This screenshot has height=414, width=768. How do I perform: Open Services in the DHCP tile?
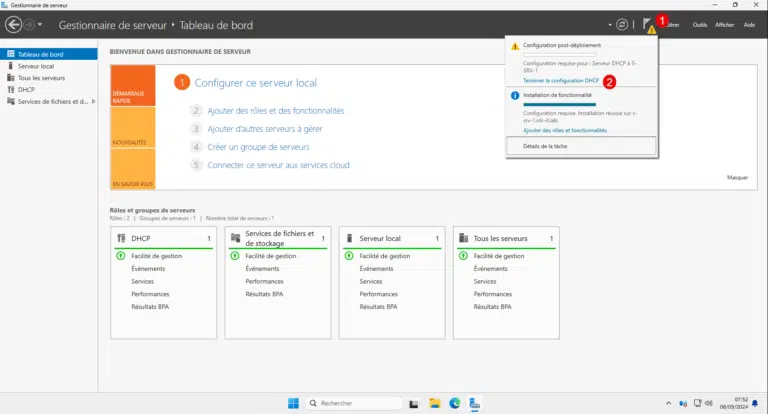(x=143, y=281)
